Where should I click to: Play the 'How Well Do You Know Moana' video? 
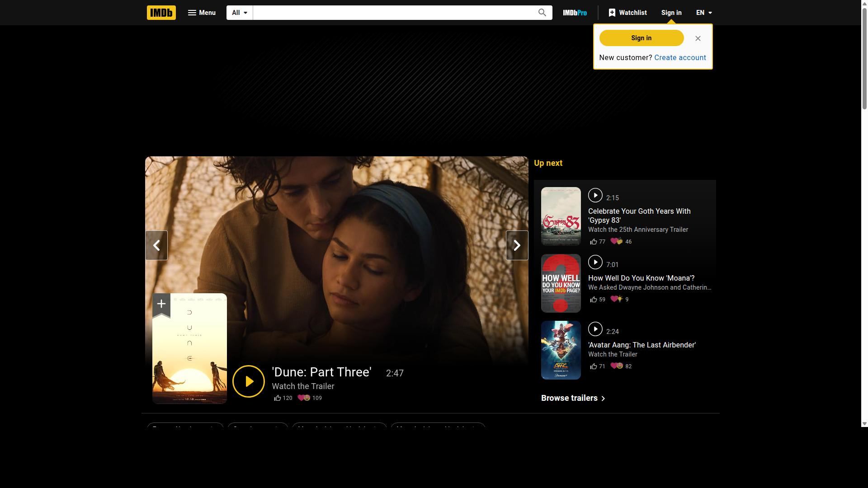coord(595,262)
